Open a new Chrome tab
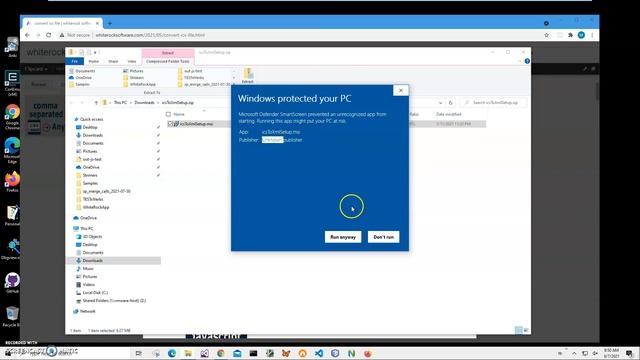The width and height of the screenshot is (640, 360). click(110, 23)
